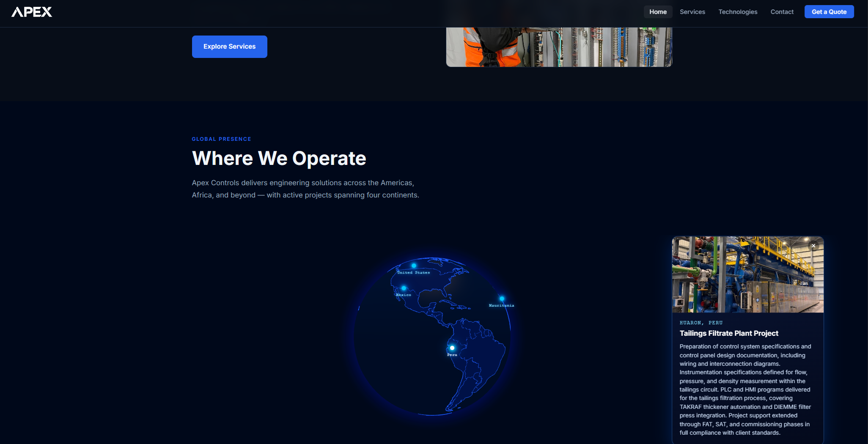This screenshot has height=444, width=868.
Task: Go to the Services page
Action: pos(692,12)
